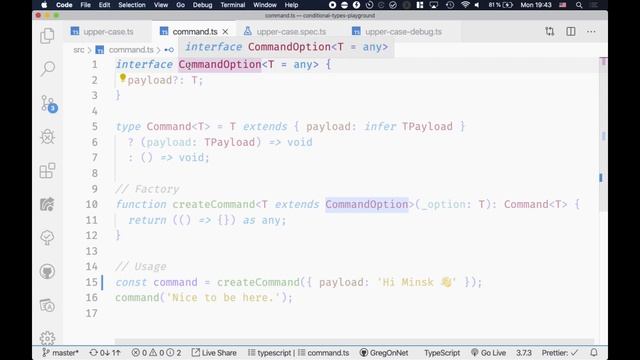Open the Extensions view
The image size is (640, 360).
[47, 171]
